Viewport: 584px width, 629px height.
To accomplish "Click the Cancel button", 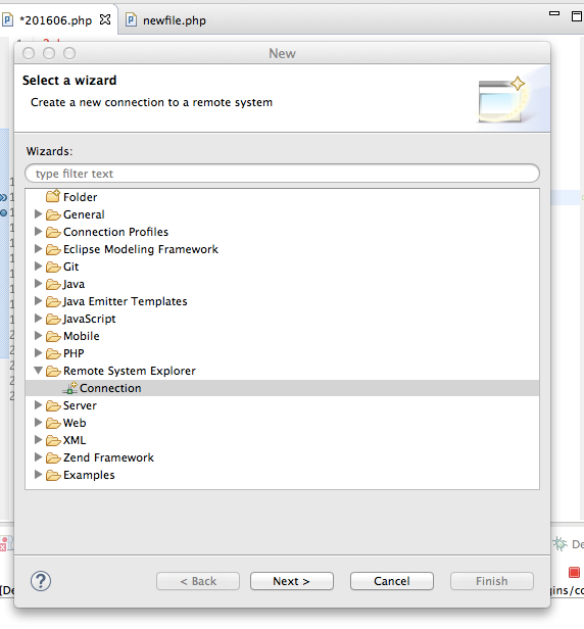I will 391,581.
